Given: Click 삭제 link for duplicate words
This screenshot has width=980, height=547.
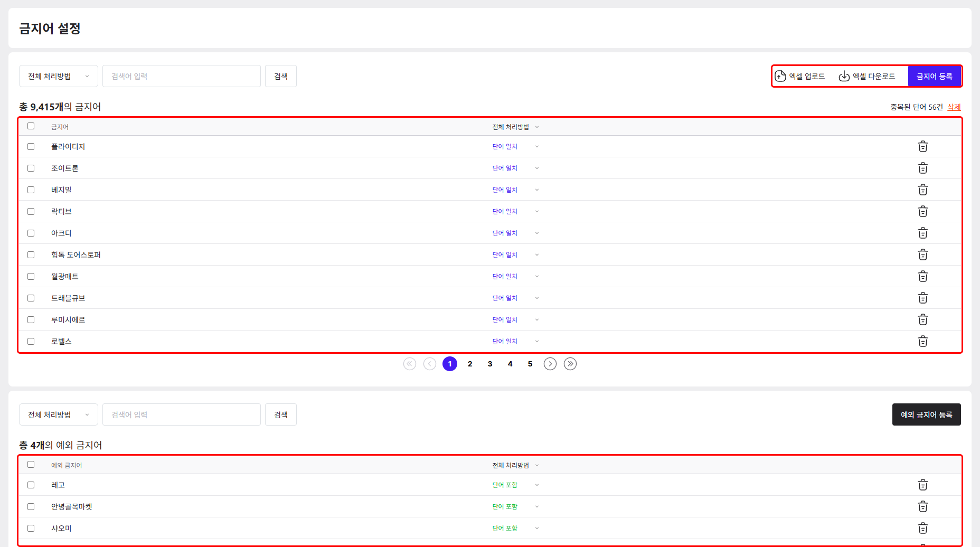Looking at the screenshot, I should [954, 107].
